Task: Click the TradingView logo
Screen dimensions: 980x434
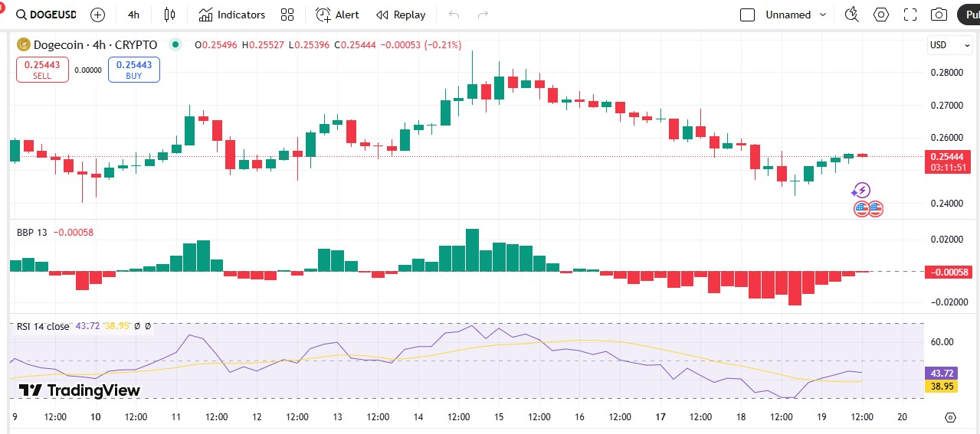Action: click(x=80, y=390)
